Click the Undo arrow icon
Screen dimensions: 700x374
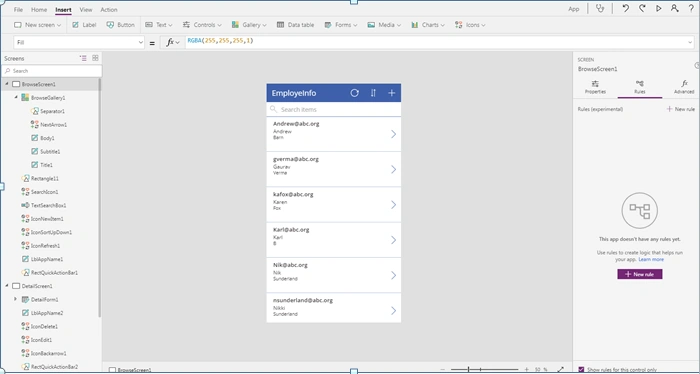[x=625, y=8]
